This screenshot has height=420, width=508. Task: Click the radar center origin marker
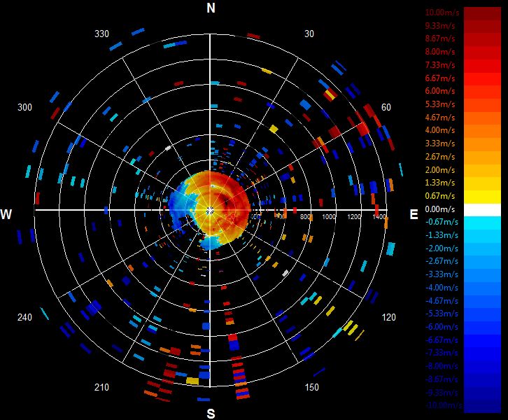(x=210, y=211)
